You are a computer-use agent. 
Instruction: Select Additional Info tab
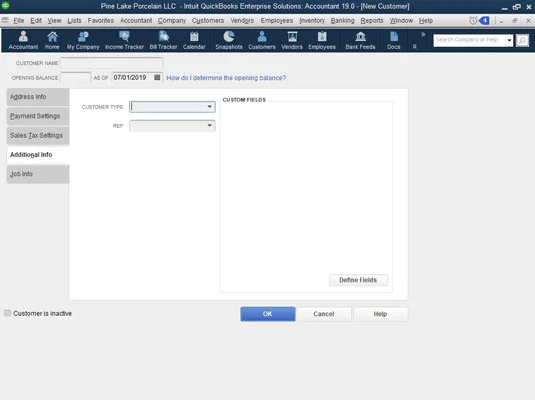pos(38,155)
